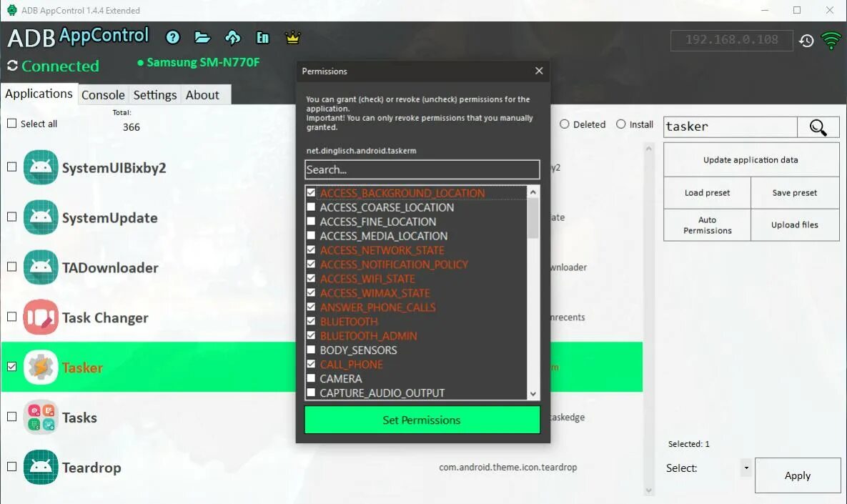The width and height of the screenshot is (847, 504).
Task: Click the SystemUpdate app icon
Action: [41, 217]
